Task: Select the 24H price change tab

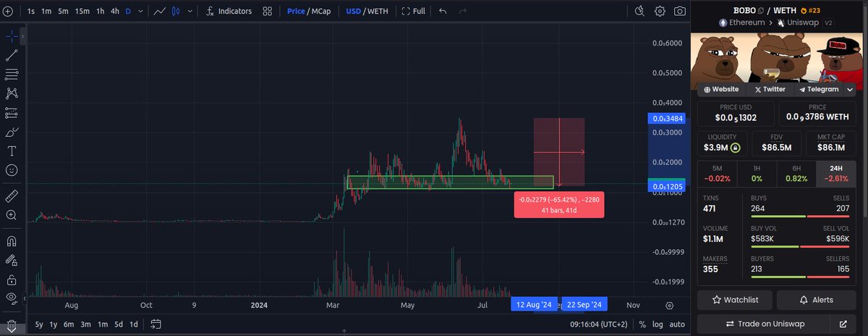Action: 835,172
